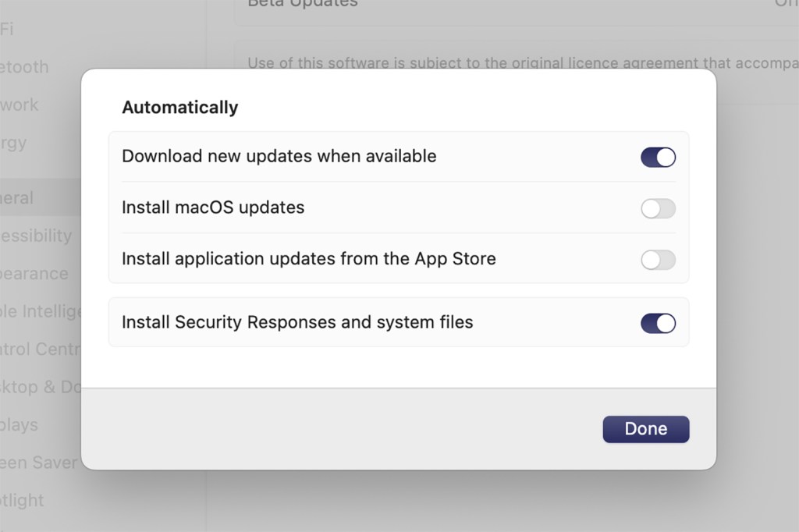
Task: Open Wi-Fi settings in the sidebar
Action: (x=8, y=29)
